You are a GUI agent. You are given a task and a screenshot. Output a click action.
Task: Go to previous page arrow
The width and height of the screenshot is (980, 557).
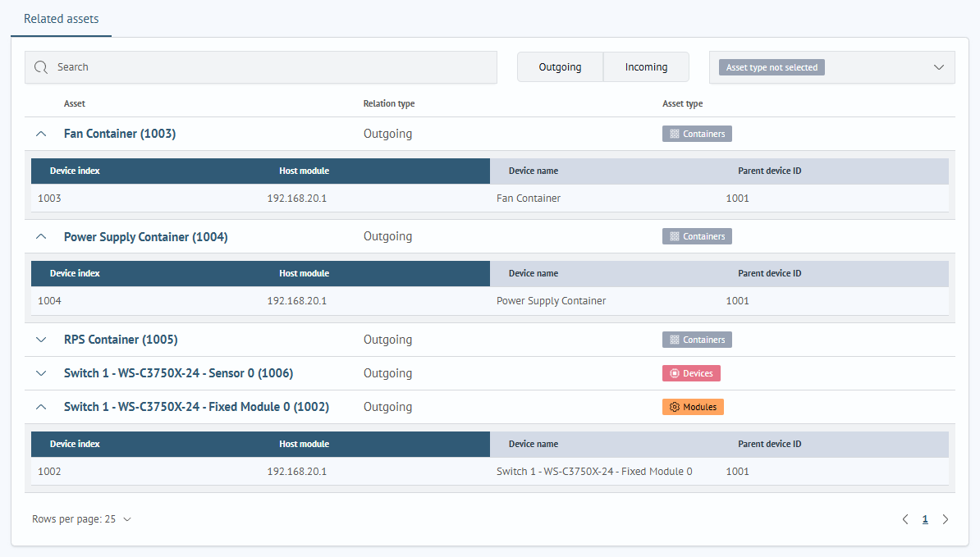pyautogui.click(x=905, y=519)
